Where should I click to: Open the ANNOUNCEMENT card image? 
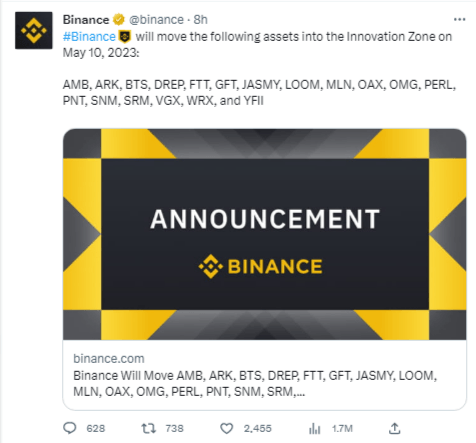click(265, 234)
